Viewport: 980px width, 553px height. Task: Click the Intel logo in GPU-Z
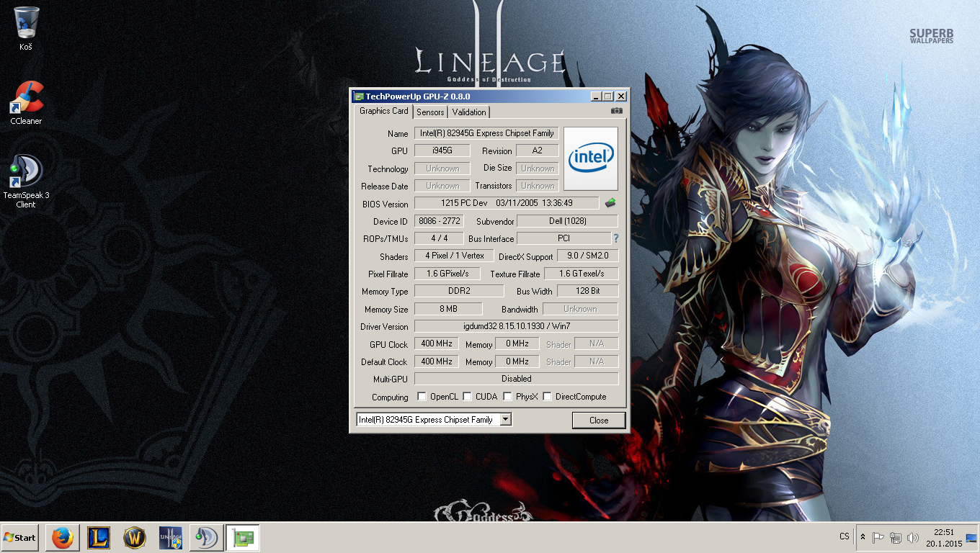(591, 158)
